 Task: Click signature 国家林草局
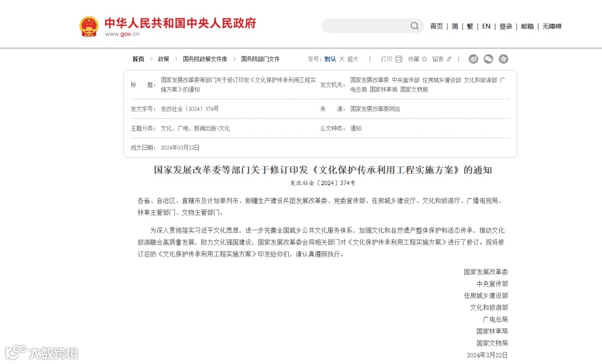[x=492, y=331]
